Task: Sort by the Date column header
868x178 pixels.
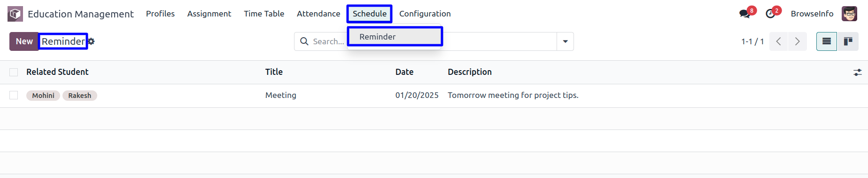Action: (x=404, y=72)
